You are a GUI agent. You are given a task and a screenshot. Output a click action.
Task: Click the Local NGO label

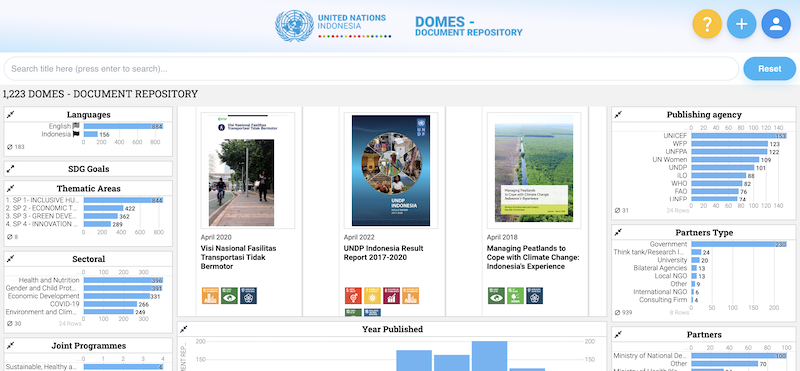671,276
